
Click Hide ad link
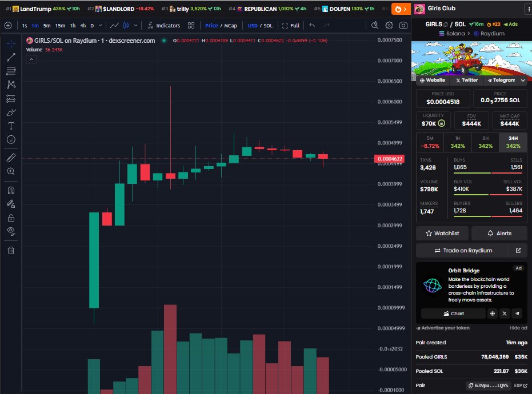(x=518, y=328)
